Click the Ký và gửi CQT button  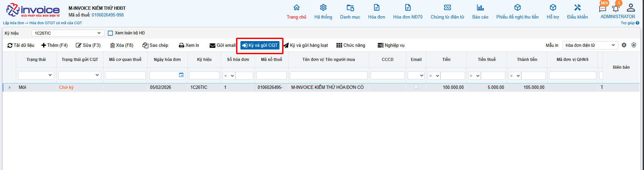click(x=260, y=45)
